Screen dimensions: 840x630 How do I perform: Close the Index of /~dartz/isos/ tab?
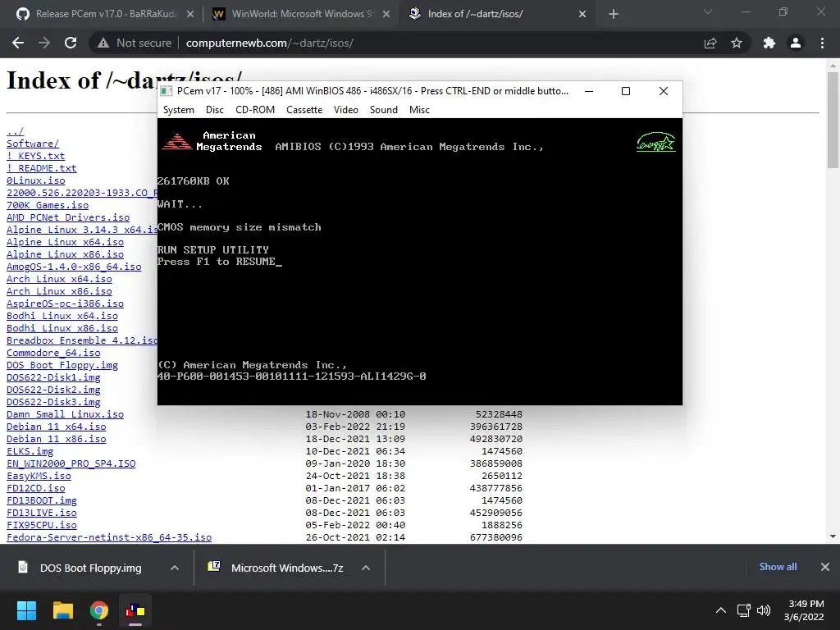[582, 15]
